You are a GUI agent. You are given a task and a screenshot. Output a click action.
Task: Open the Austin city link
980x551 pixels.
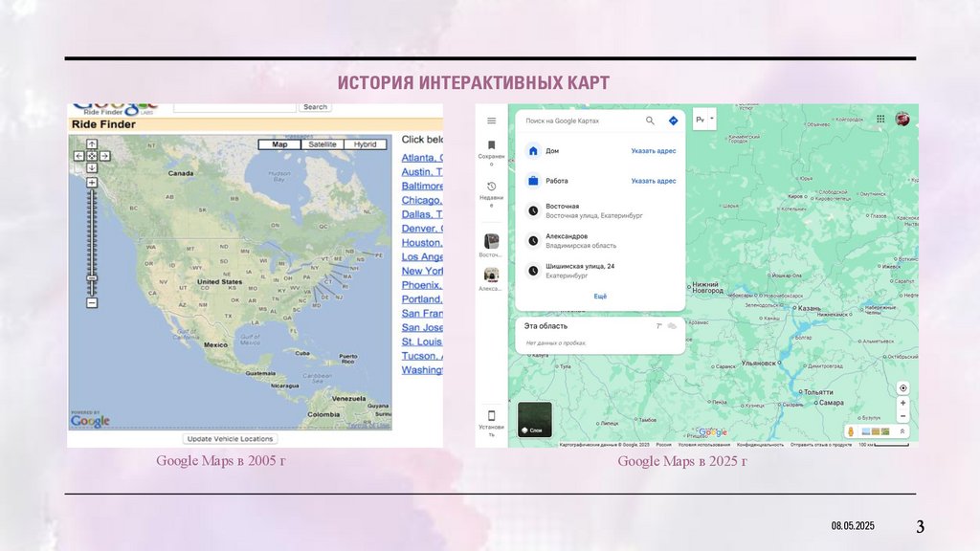coord(422,172)
